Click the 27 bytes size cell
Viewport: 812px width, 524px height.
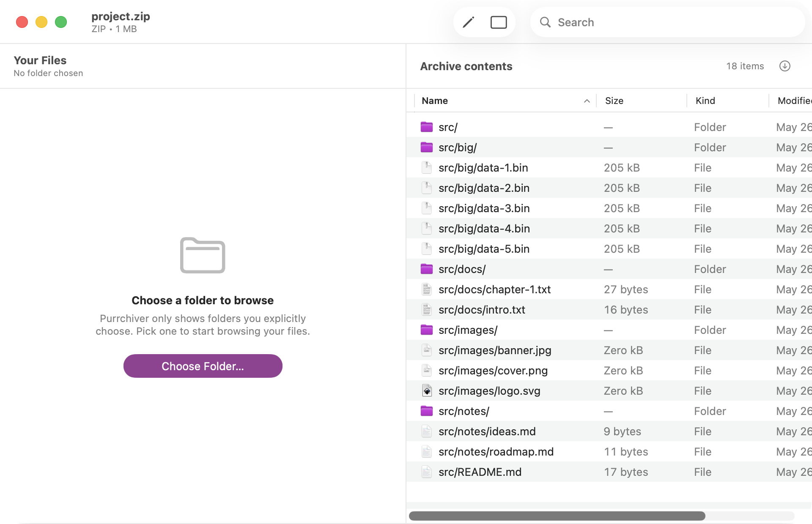pos(626,289)
